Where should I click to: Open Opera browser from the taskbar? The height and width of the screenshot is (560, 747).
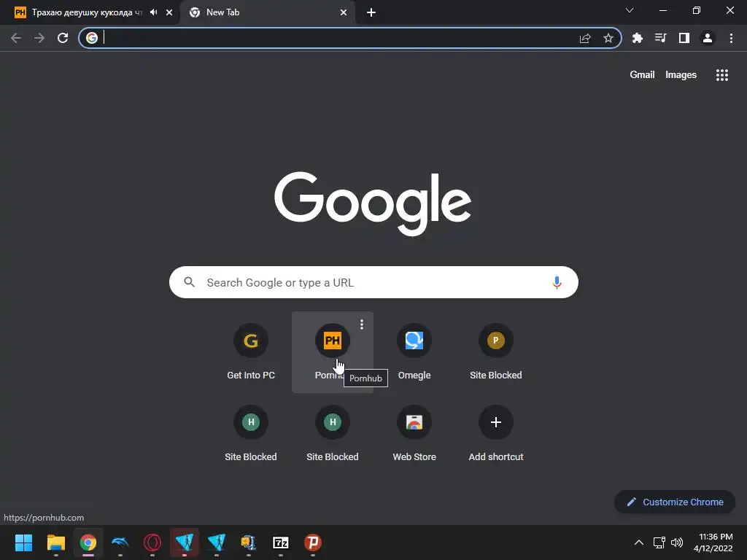[152, 542]
